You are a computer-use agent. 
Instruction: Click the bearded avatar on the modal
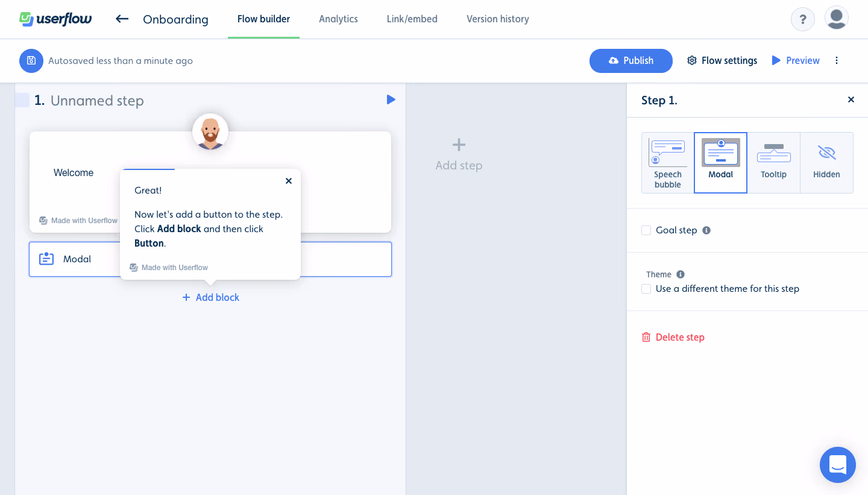click(210, 131)
